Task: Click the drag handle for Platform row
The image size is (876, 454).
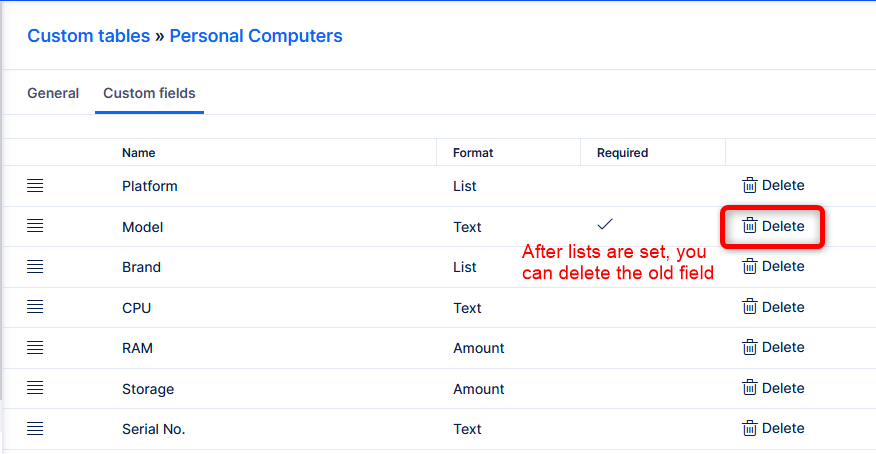Action: tap(35, 186)
